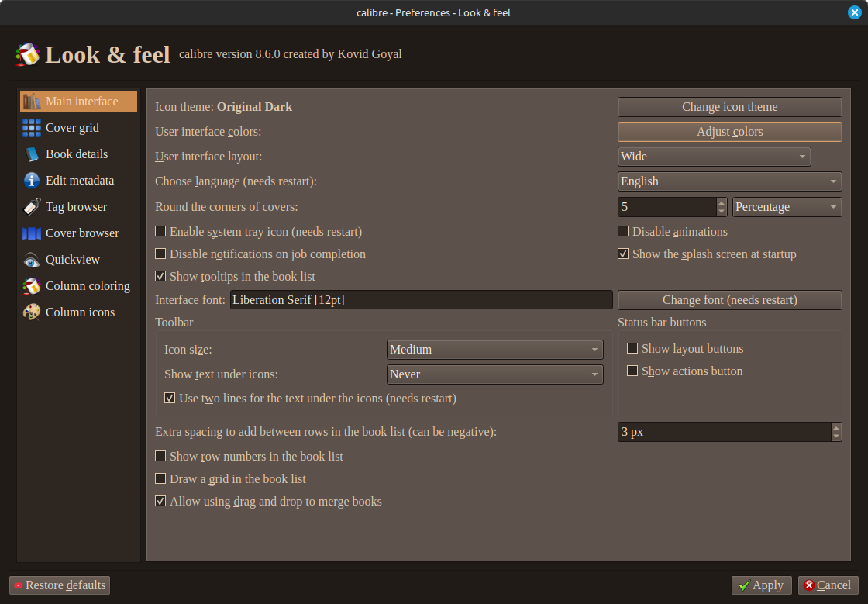This screenshot has height=604, width=868.
Task: Open the User interface layout dropdown
Action: [714, 157]
